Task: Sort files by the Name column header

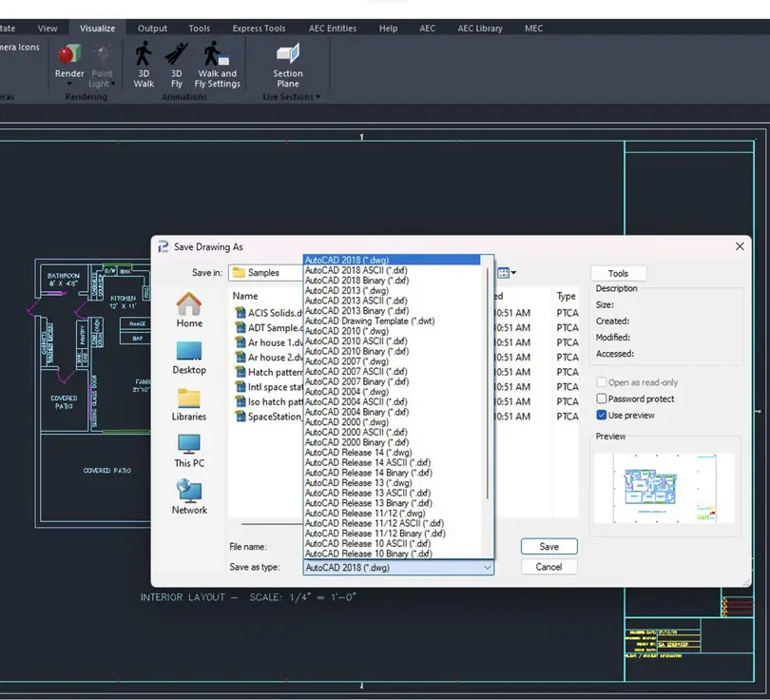Action: click(245, 296)
